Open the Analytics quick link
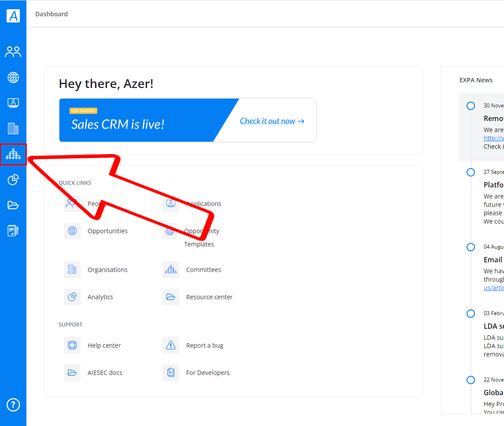This screenshot has width=504, height=426. coord(100,297)
